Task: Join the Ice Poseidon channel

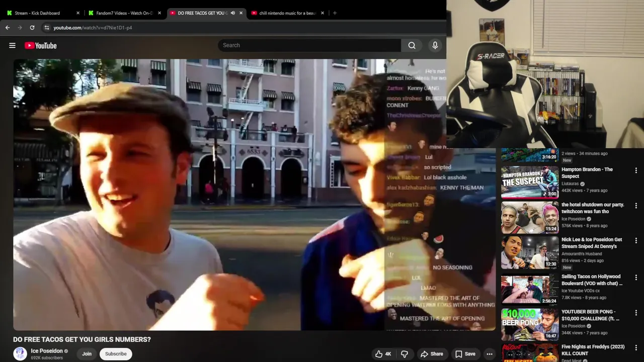Action: (x=87, y=354)
